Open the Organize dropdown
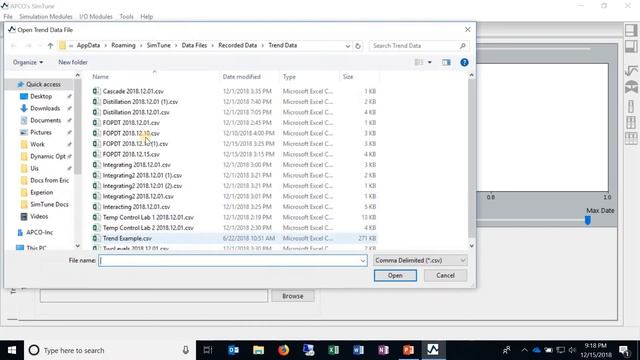 [28, 62]
